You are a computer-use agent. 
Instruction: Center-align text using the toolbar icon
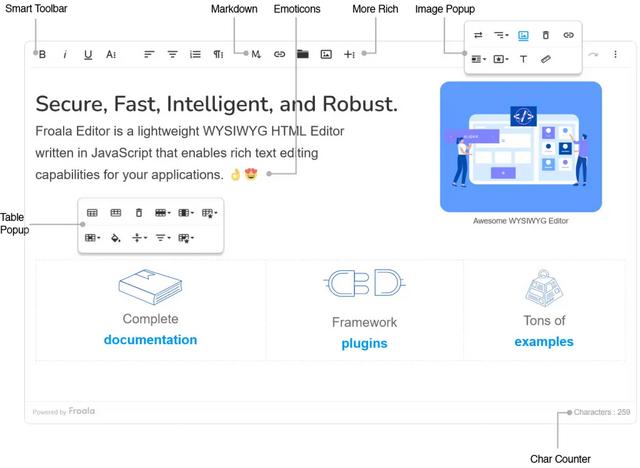tap(172, 54)
